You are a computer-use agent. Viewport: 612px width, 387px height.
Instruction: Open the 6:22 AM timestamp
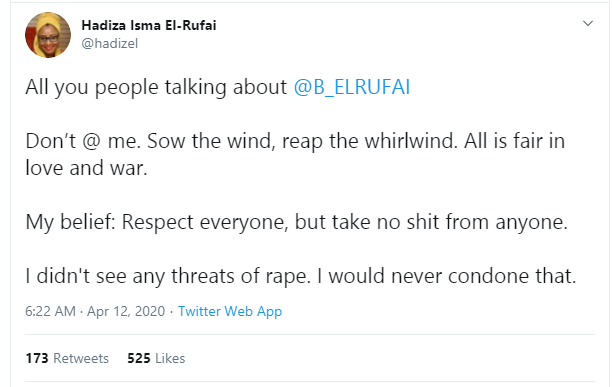tap(50, 311)
